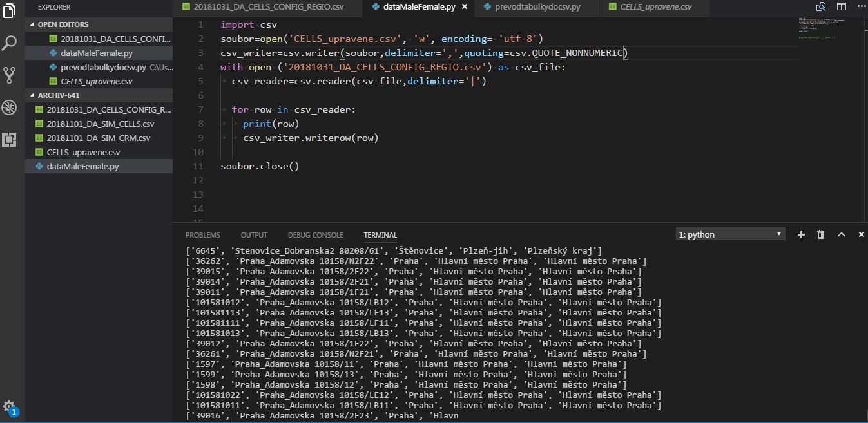Image resolution: width=868 pixels, height=423 pixels.
Task: Click the terminal row starting with '1597'
Action: click(x=406, y=364)
